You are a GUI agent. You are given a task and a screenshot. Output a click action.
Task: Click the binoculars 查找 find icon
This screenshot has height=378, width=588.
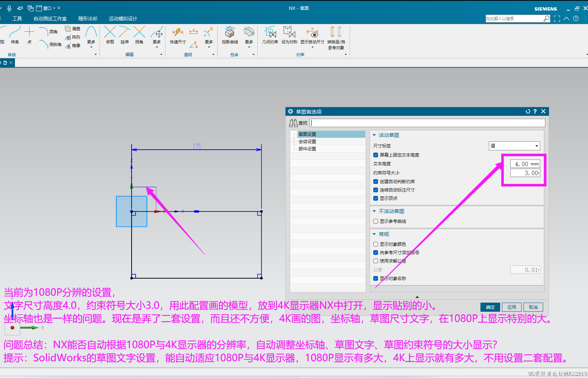coord(293,123)
